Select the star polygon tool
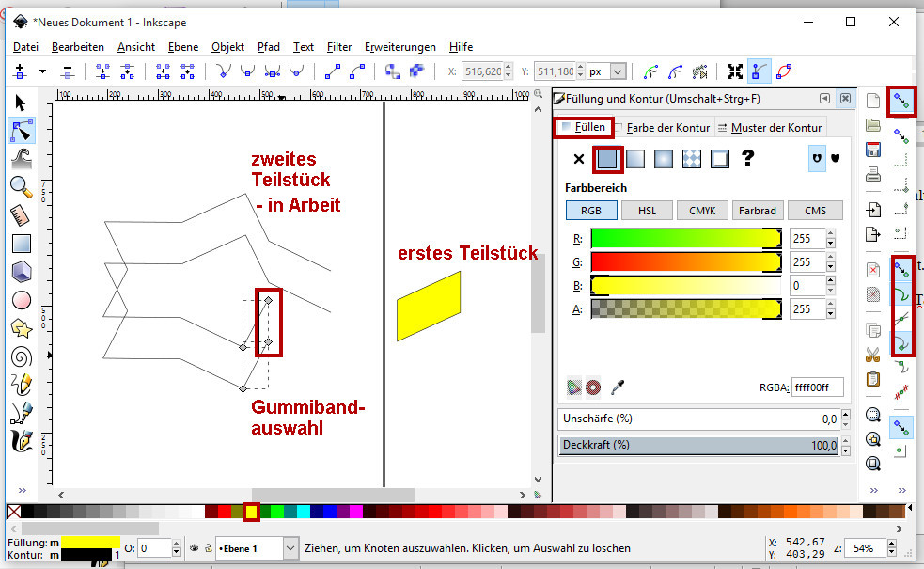The height and width of the screenshot is (569, 924). coord(22,328)
